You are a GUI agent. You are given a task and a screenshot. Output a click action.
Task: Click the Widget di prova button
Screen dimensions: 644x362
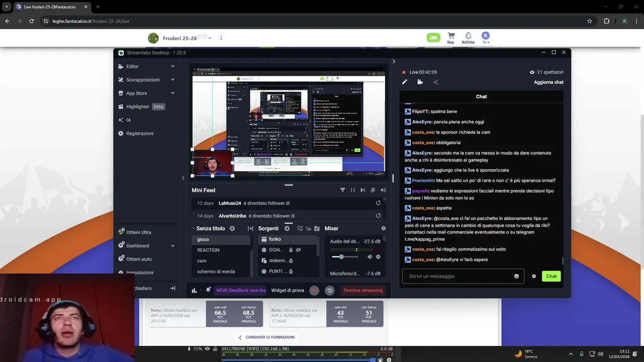coord(287,290)
